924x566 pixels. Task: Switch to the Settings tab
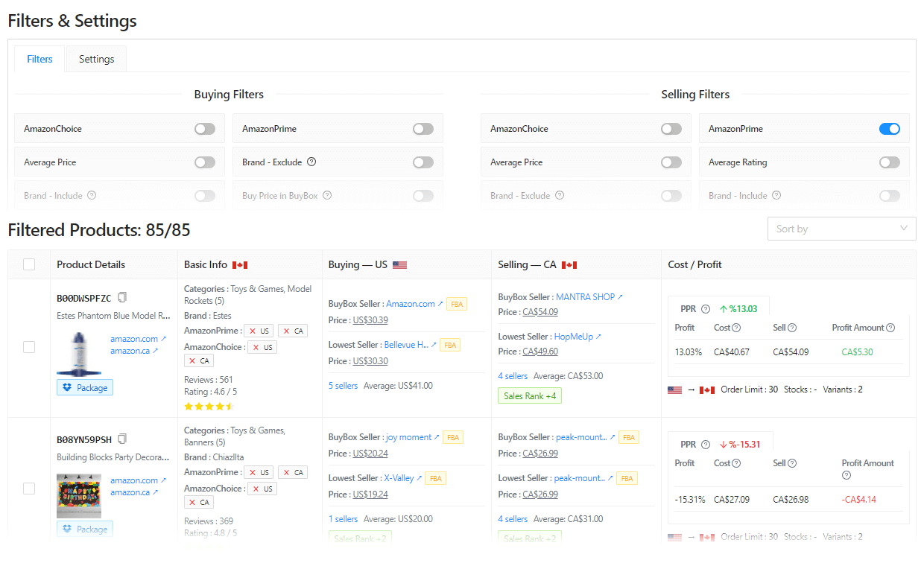coord(96,60)
